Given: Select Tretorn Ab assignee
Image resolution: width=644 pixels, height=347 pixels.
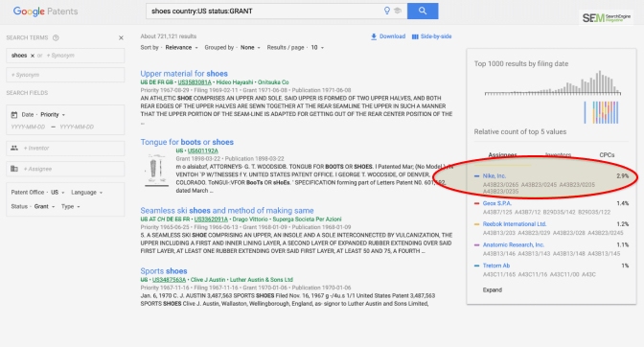Looking at the screenshot, I should tap(496, 266).
